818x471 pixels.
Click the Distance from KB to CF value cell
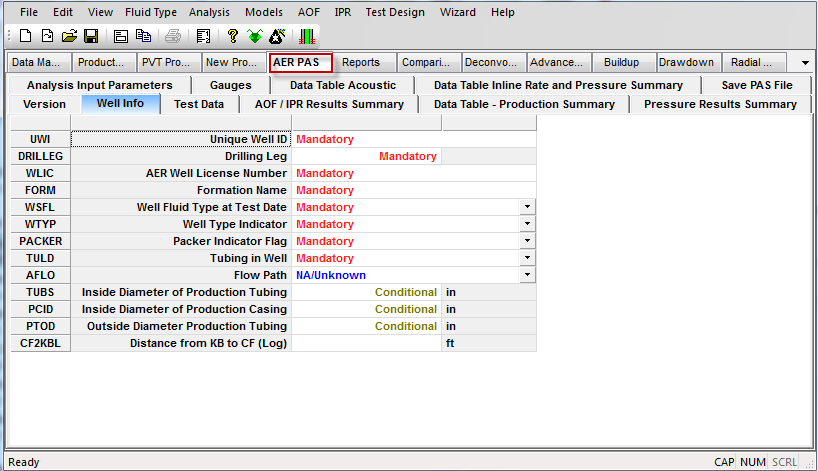pyautogui.click(x=366, y=343)
